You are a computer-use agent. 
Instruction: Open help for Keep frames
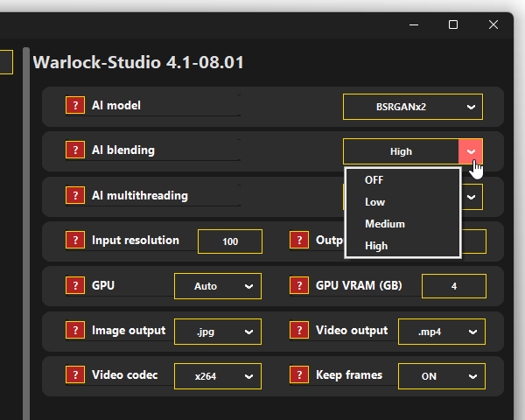coord(299,376)
